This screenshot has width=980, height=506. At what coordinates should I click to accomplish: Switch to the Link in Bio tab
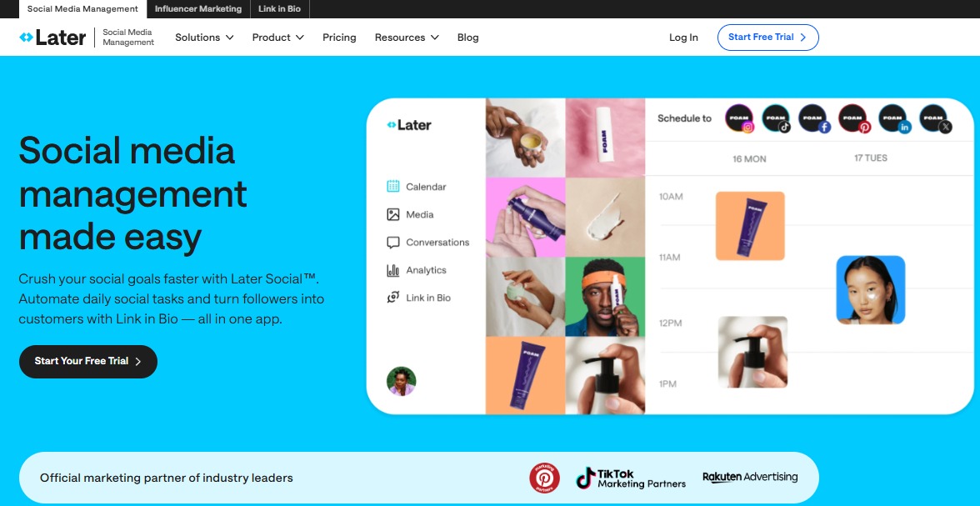[x=279, y=9]
